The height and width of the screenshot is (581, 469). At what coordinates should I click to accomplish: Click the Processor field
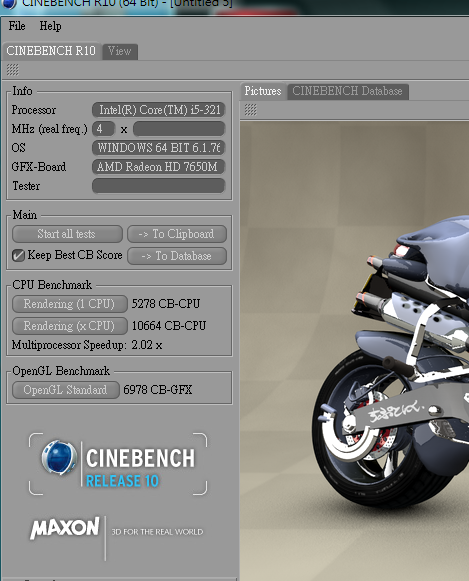[x=159, y=110]
